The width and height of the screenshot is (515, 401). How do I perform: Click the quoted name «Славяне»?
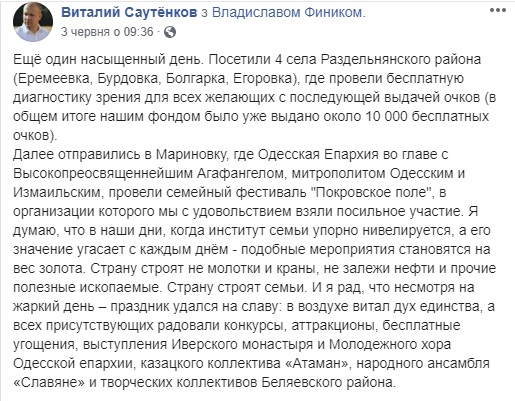[x=49, y=383]
